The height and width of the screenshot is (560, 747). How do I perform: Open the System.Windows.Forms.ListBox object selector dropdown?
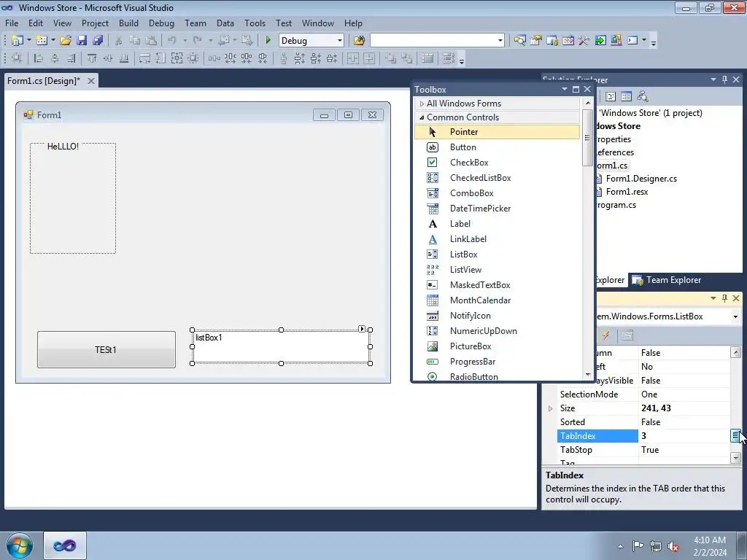[735, 316]
